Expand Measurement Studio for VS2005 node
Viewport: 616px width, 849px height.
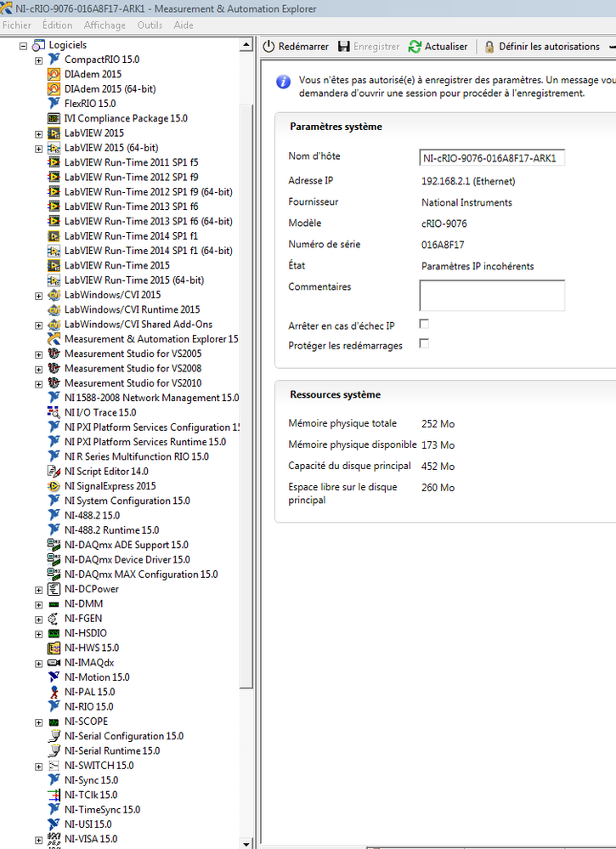click(38, 354)
